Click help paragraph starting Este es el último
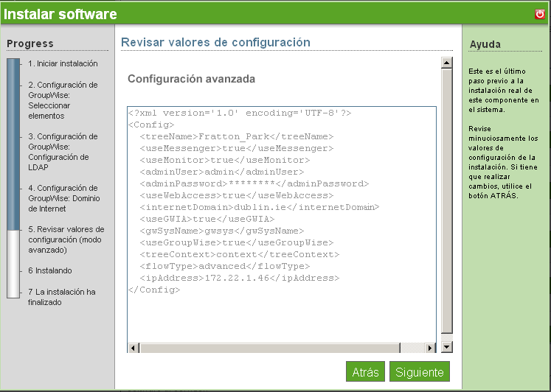This screenshot has height=392, width=551. pos(503,90)
